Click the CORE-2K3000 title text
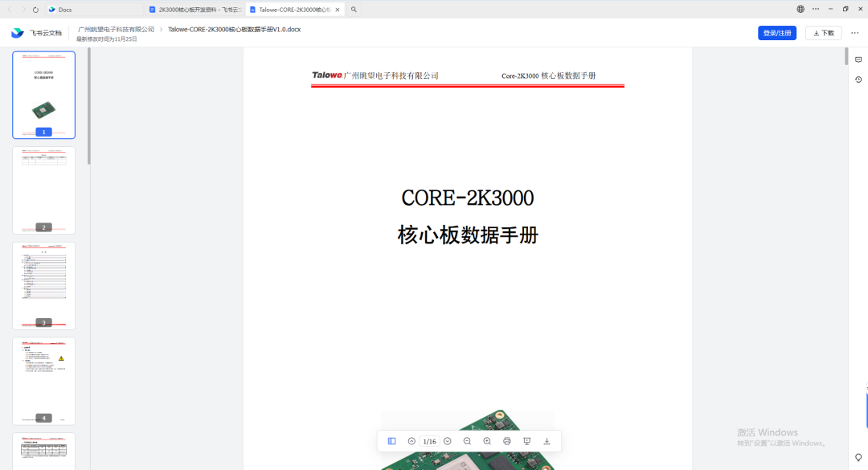Screen dimensions: 868x470 [x=468, y=198]
